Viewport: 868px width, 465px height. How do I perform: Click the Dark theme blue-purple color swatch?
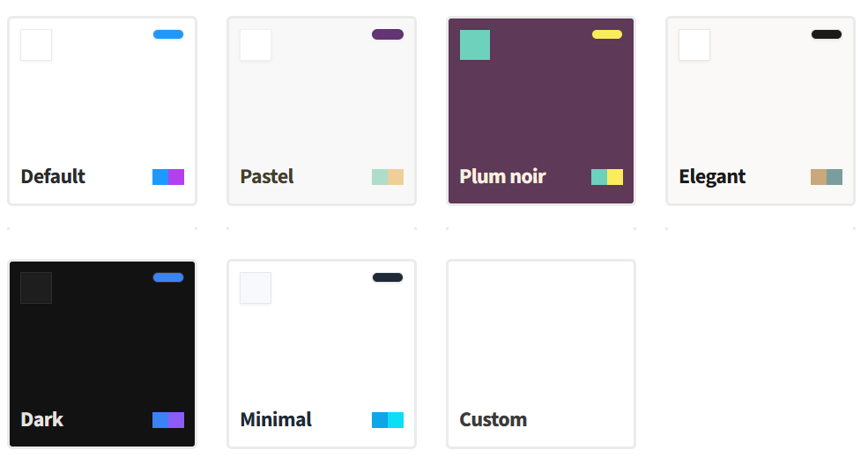pyautogui.click(x=168, y=420)
